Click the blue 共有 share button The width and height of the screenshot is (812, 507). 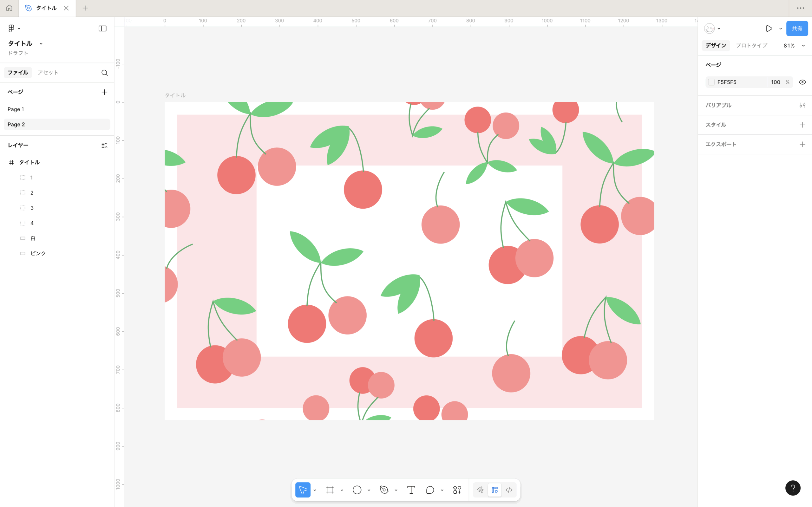pyautogui.click(x=797, y=29)
